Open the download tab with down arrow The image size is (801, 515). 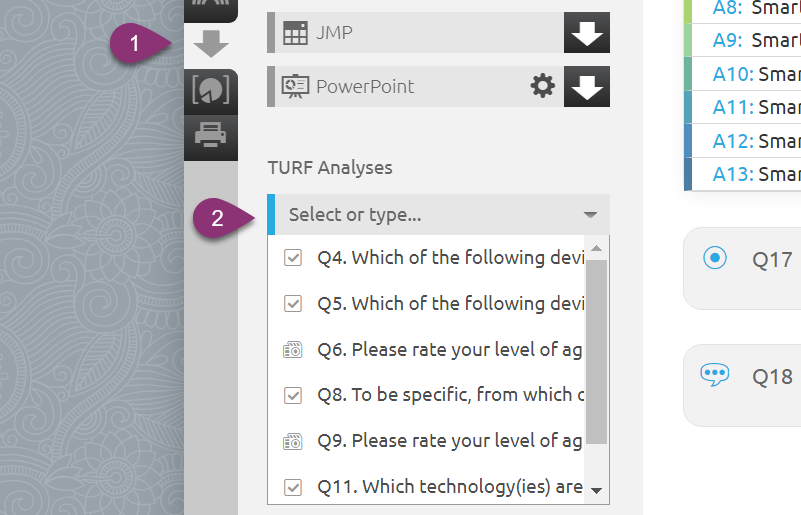(211, 44)
